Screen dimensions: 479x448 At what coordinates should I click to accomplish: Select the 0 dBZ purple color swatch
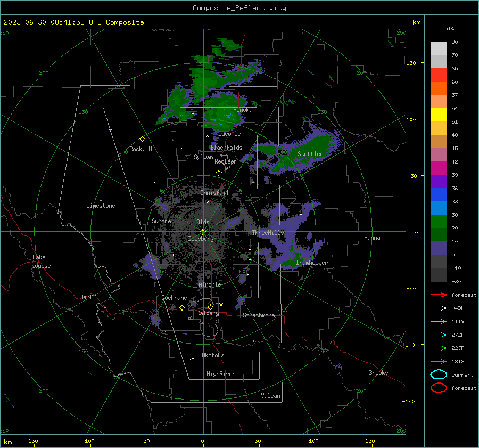click(x=439, y=248)
